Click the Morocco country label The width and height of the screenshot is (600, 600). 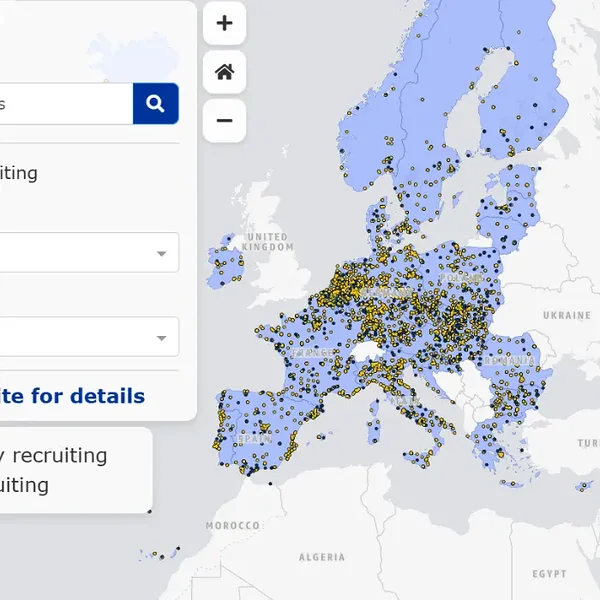click(232, 525)
